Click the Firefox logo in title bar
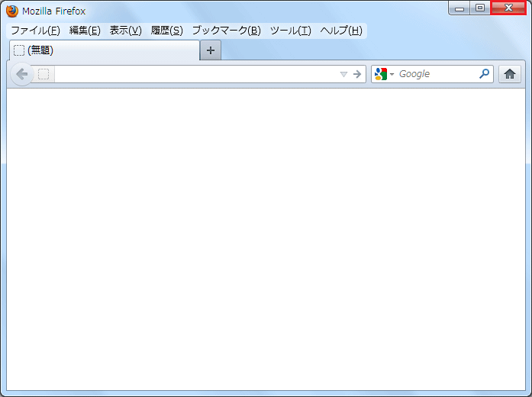 pos(12,11)
